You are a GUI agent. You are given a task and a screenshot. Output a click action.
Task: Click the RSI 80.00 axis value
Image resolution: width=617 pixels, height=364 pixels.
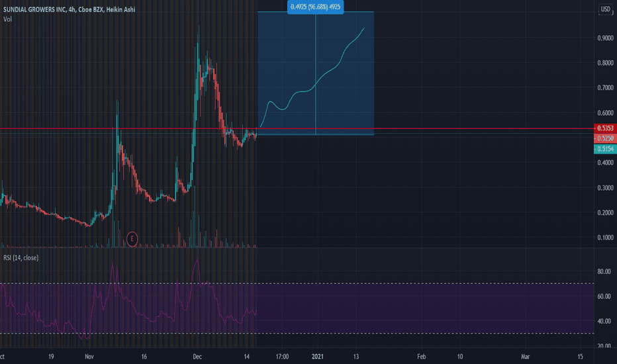click(x=604, y=271)
